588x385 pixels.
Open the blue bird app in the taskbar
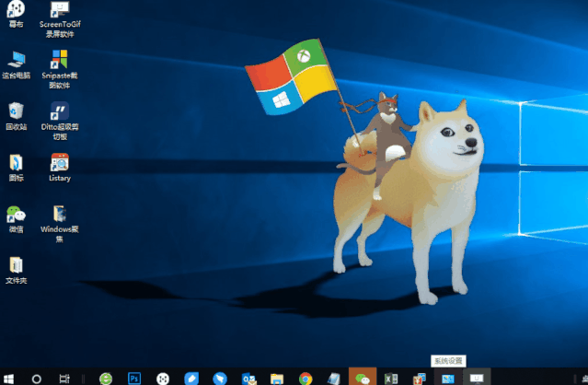tap(220, 379)
